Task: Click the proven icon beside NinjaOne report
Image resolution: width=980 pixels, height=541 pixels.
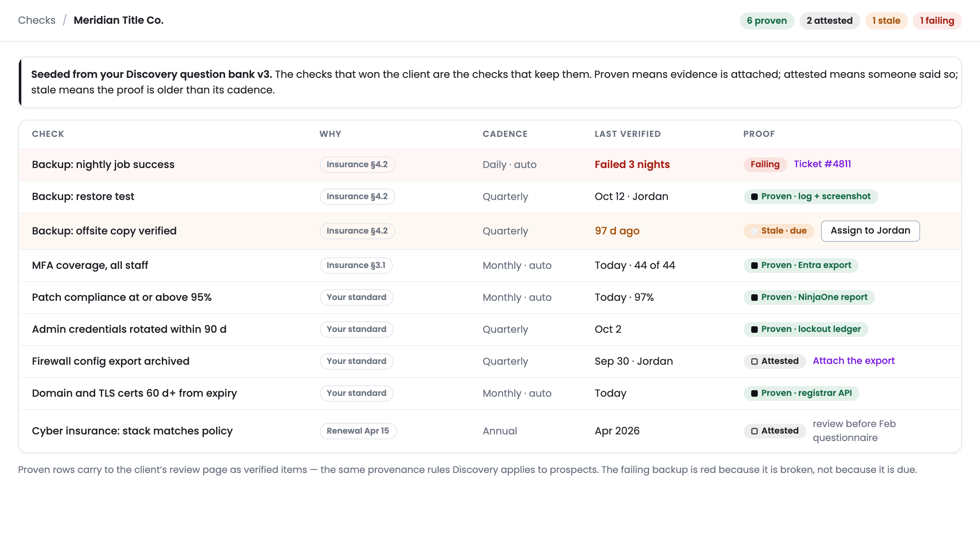Action: 754,297
